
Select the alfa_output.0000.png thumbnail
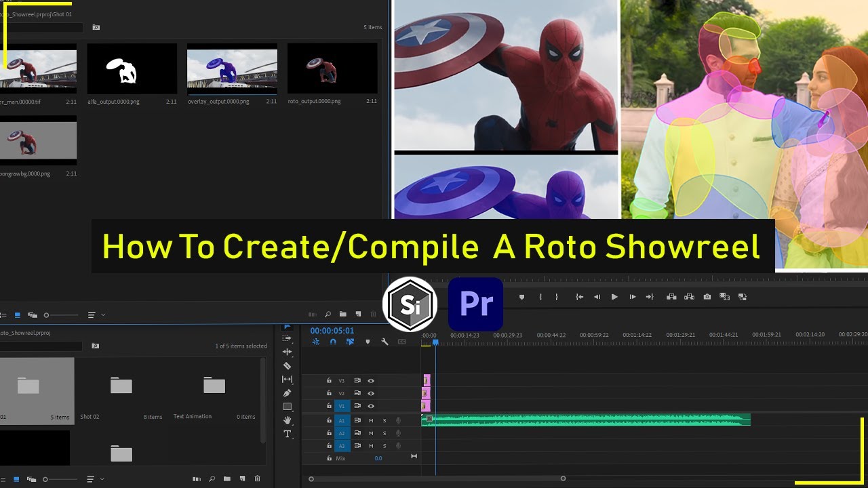(132, 68)
